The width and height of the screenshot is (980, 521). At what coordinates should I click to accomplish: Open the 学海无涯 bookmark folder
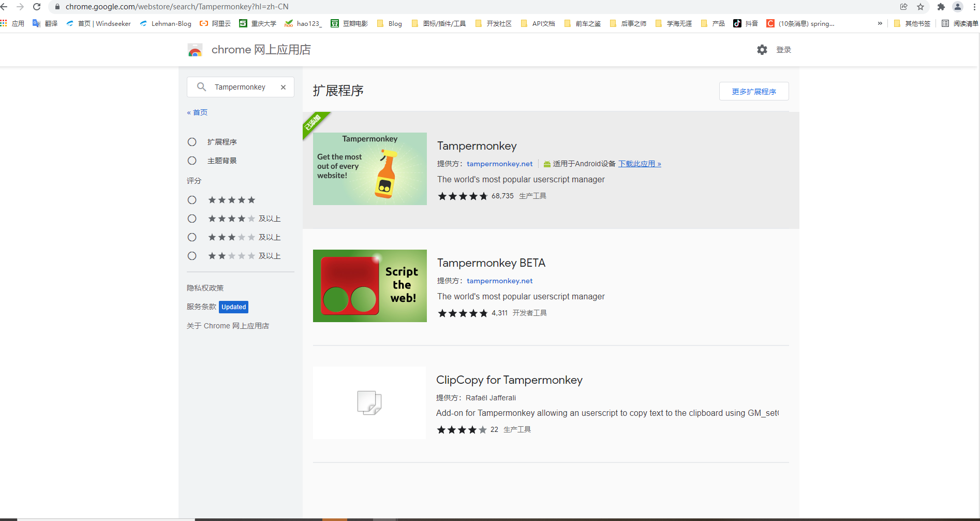point(674,23)
